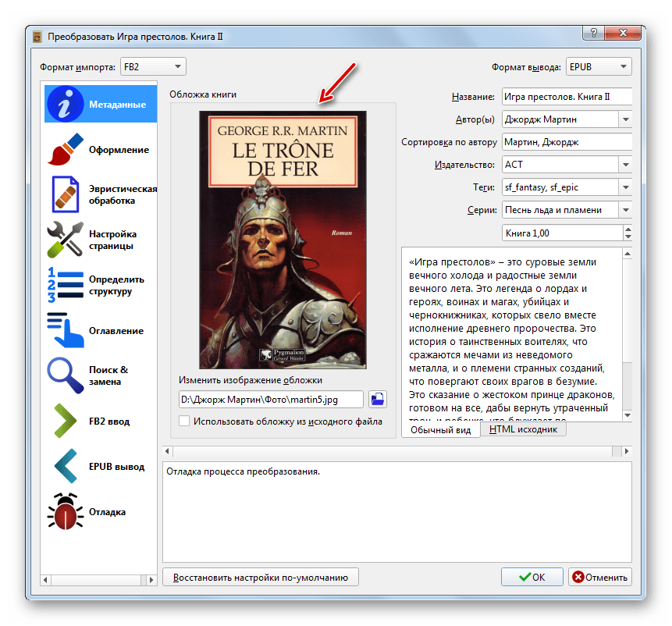Open Эвристическая обработка bandage document icon
The height and width of the screenshot is (626, 672).
coord(65,194)
